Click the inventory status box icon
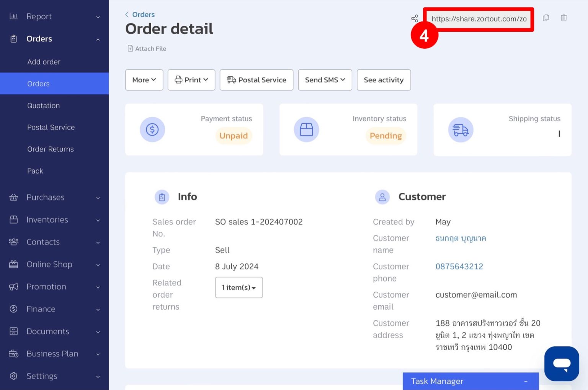Image resolution: width=588 pixels, height=390 pixels. click(x=306, y=129)
